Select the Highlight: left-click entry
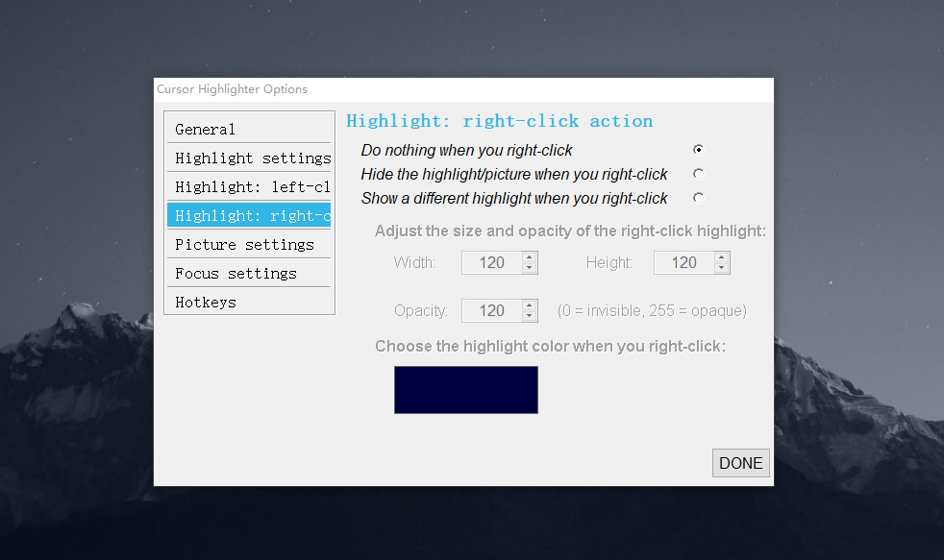This screenshot has width=944, height=560. pos(249,186)
